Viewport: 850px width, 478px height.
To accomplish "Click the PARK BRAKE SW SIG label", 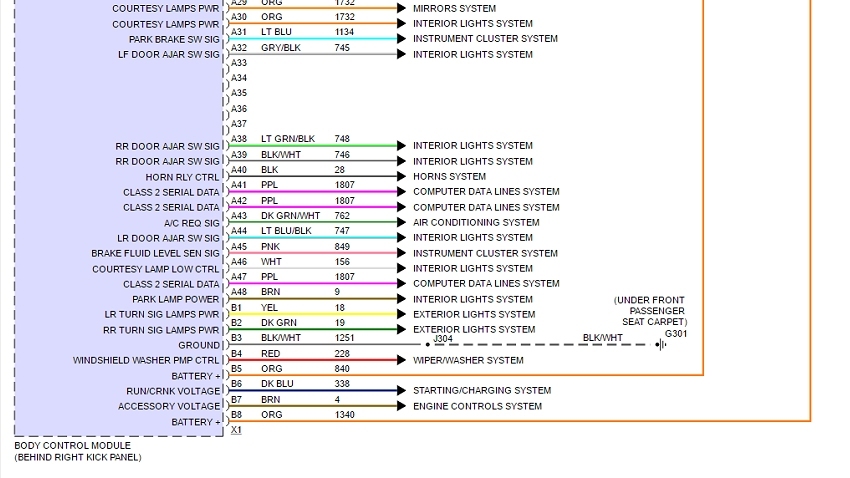I will tap(174, 40).
